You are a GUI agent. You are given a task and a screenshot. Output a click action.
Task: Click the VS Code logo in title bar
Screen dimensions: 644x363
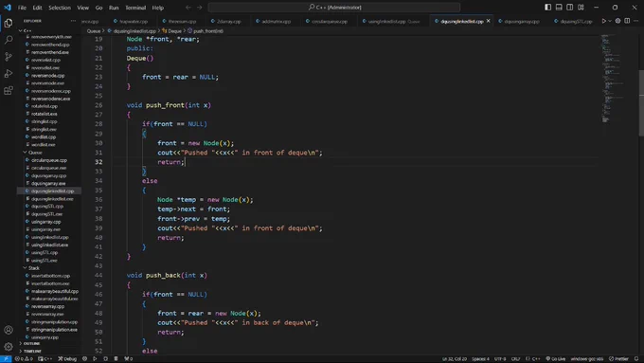pyautogui.click(x=8, y=8)
